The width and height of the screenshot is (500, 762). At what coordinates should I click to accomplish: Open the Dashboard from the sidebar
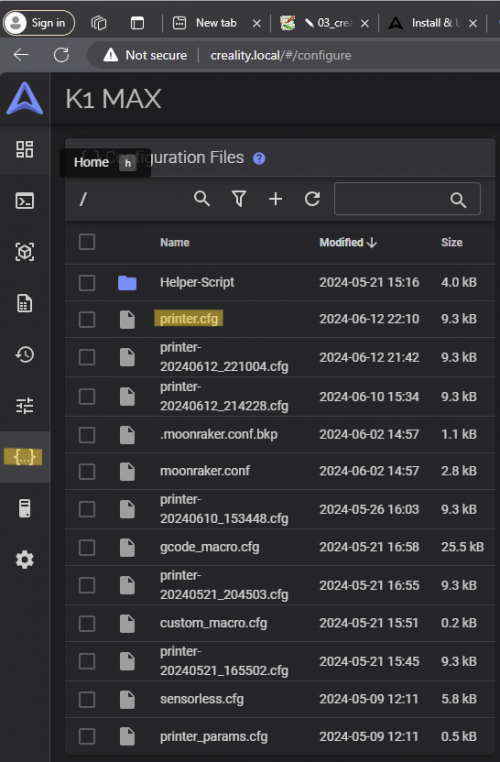pos(24,150)
